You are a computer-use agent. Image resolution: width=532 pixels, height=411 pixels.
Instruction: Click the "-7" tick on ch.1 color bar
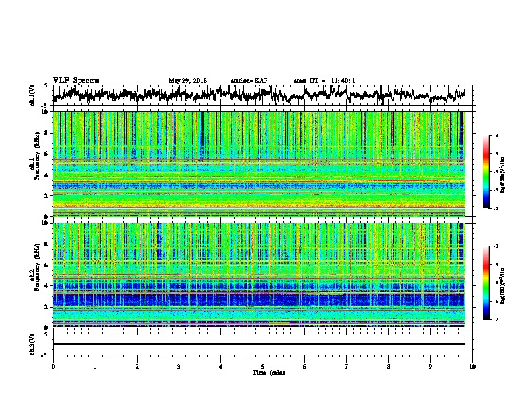[x=496, y=208]
